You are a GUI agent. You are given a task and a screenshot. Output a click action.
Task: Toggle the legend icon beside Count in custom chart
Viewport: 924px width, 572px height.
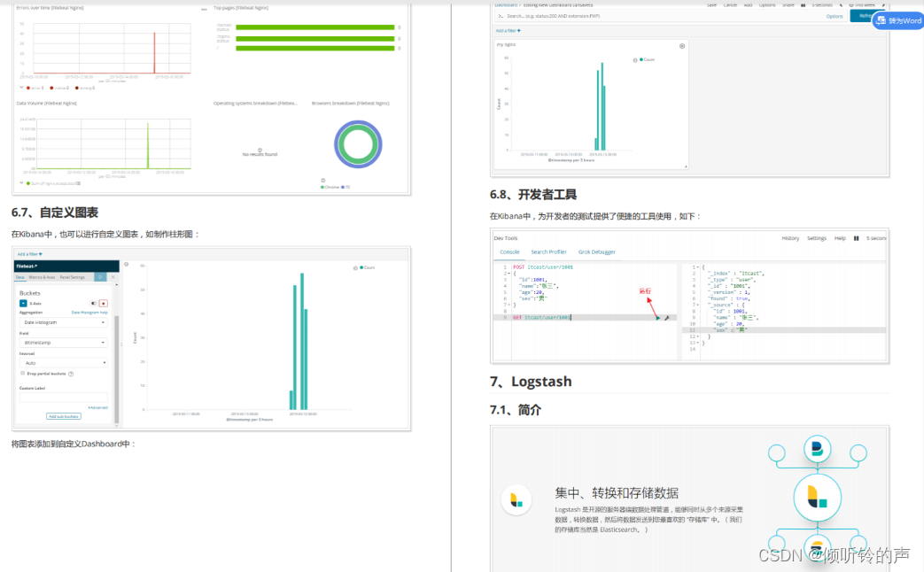tap(355, 268)
